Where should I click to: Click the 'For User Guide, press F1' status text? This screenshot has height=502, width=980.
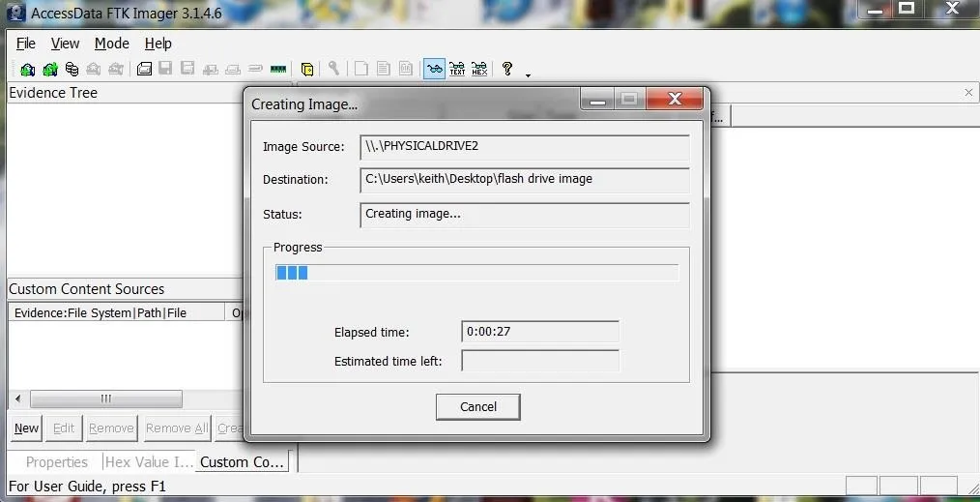(87, 486)
